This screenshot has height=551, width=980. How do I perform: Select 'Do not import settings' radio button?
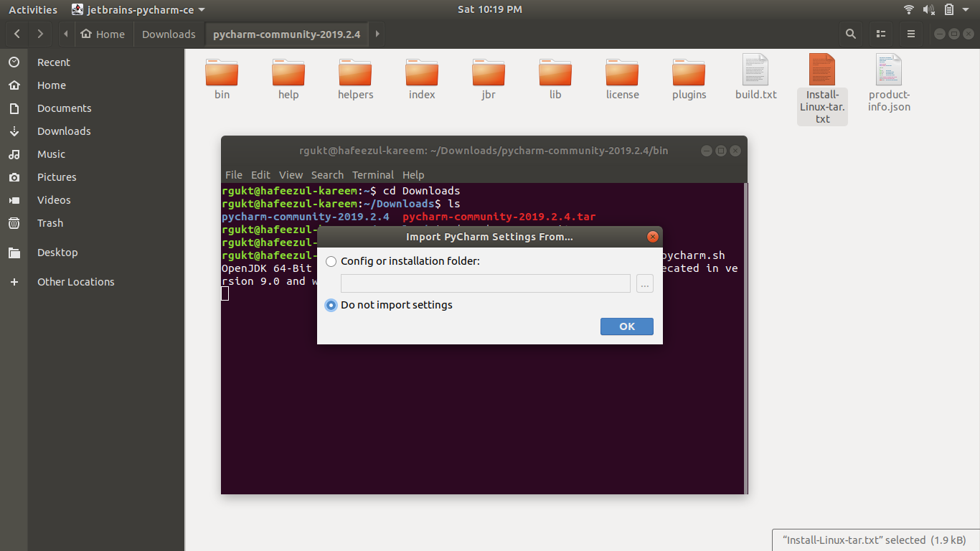point(331,305)
